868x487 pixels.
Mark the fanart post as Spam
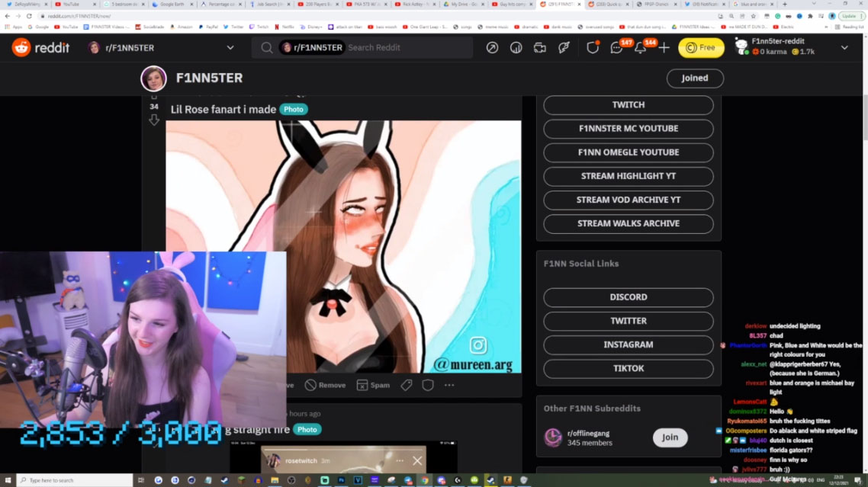tap(373, 385)
